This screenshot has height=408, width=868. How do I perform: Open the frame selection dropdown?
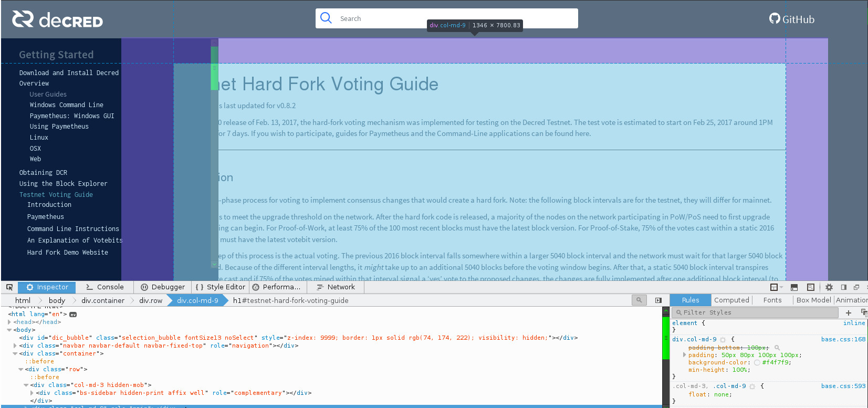point(776,287)
